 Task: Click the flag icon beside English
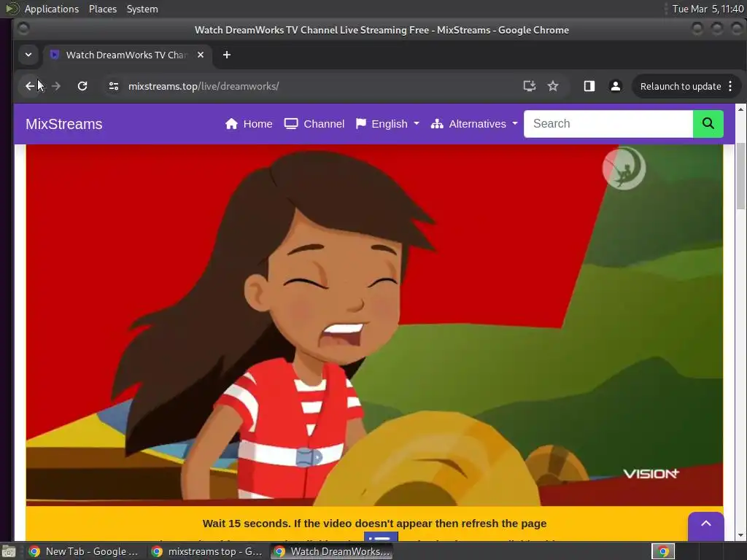pos(361,124)
